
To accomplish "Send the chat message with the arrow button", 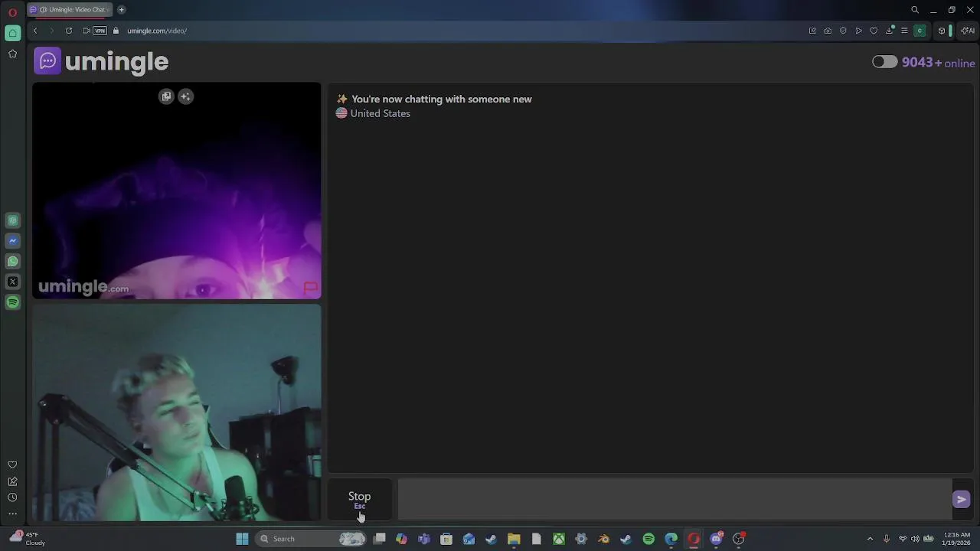I will click(961, 500).
